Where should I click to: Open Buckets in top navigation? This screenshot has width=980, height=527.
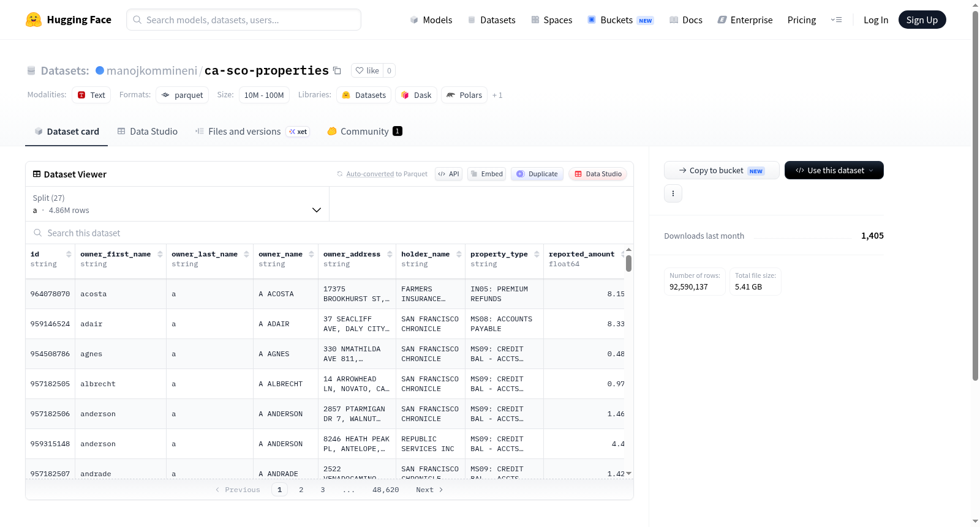[x=620, y=20]
